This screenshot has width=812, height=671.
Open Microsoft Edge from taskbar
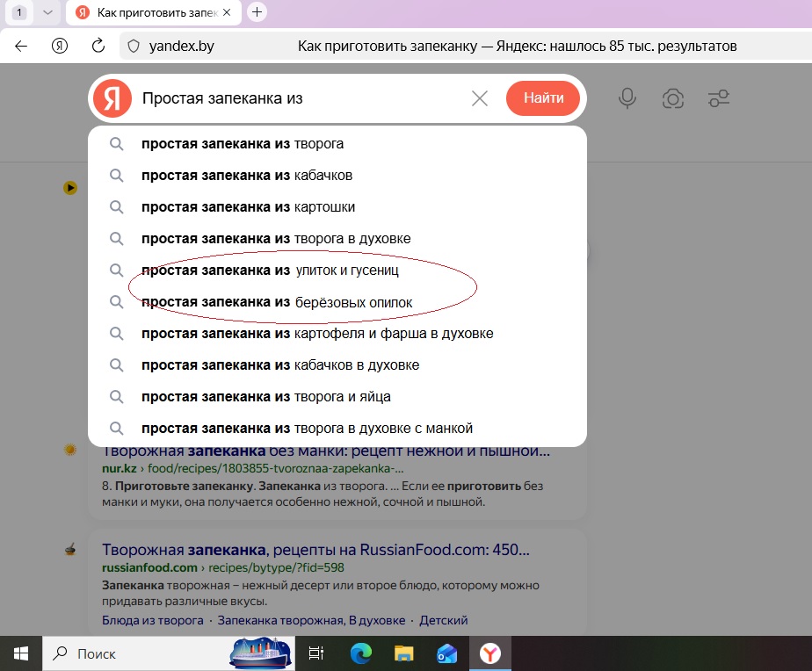361,653
